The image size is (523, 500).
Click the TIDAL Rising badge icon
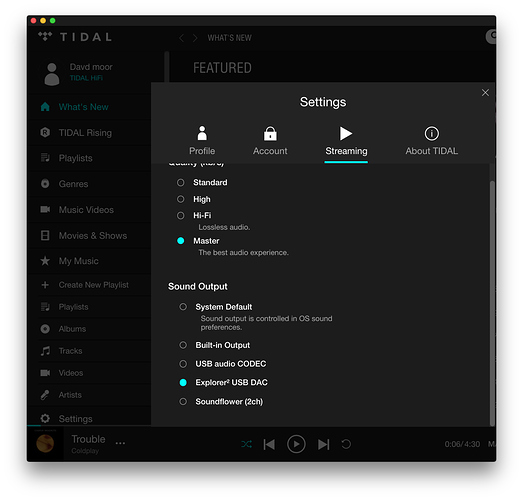(45, 132)
